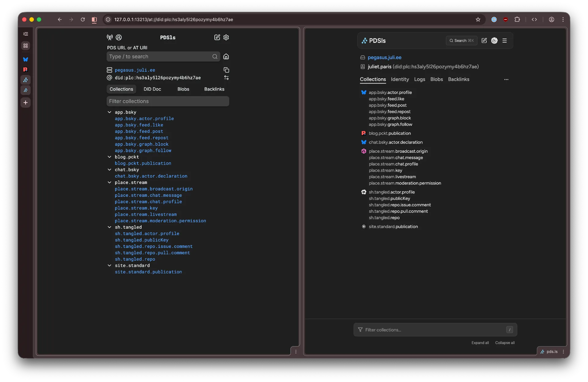Open the account profile icon beside the antenna
This screenshot has height=382, width=588.
[118, 37]
